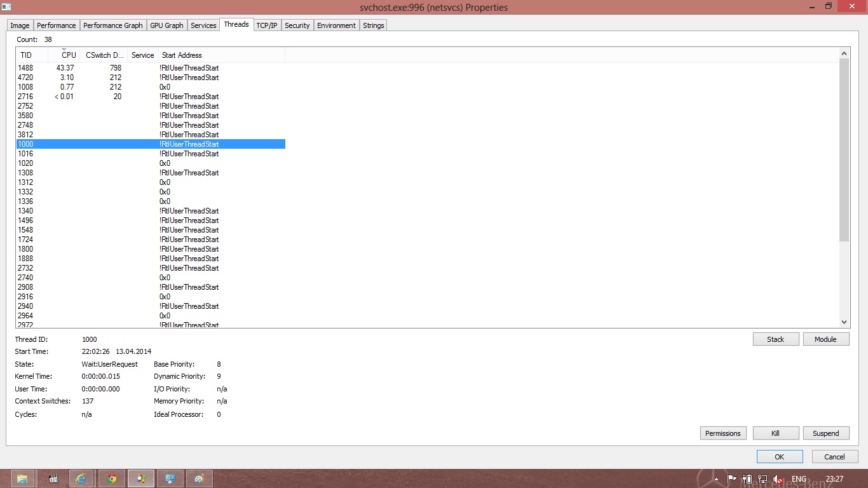868x488 pixels.
Task: Switch to the TCP/IP tab
Action: click(x=266, y=25)
